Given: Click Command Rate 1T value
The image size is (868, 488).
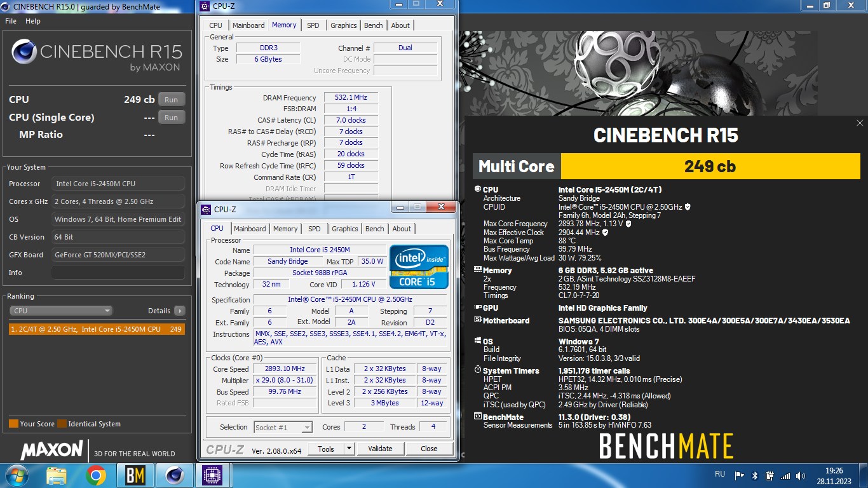Looking at the screenshot, I should 351,177.
